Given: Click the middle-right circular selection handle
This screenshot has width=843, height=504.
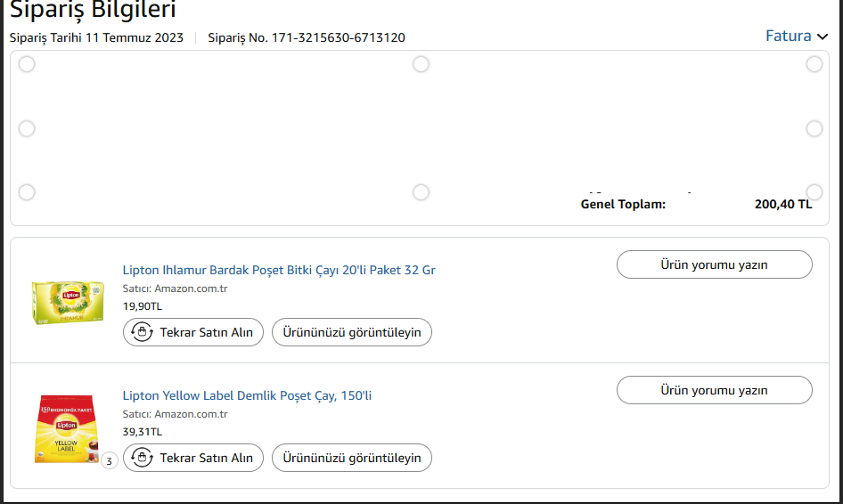Looking at the screenshot, I should 814,128.
